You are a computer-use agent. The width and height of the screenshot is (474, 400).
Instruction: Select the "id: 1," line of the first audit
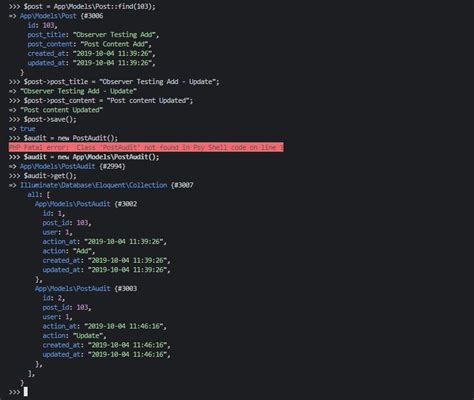pos(54,213)
